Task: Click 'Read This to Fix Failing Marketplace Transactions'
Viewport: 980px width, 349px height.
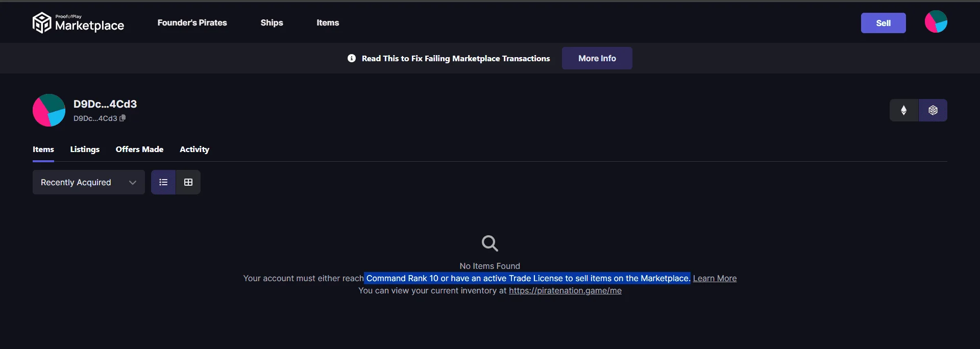Action: [x=456, y=58]
